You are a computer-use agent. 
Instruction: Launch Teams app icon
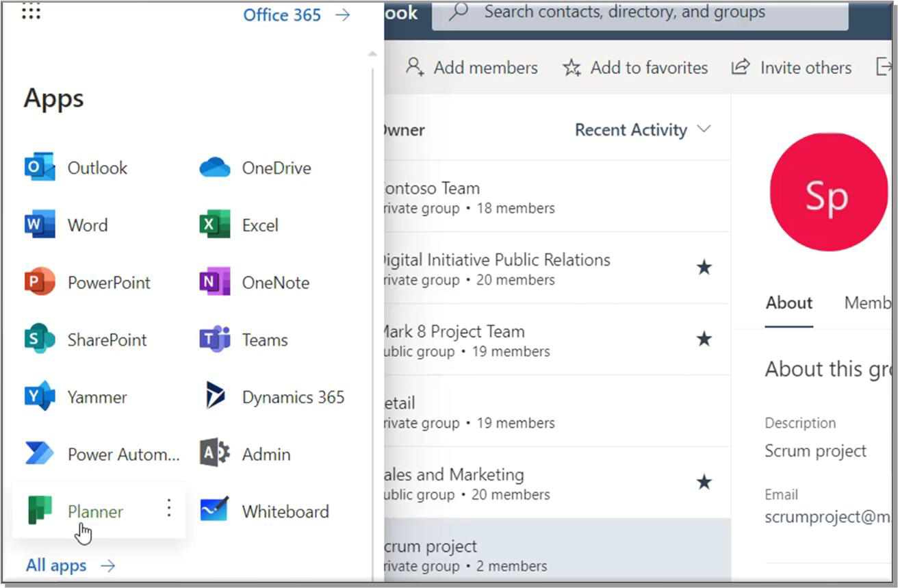(x=215, y=340)
